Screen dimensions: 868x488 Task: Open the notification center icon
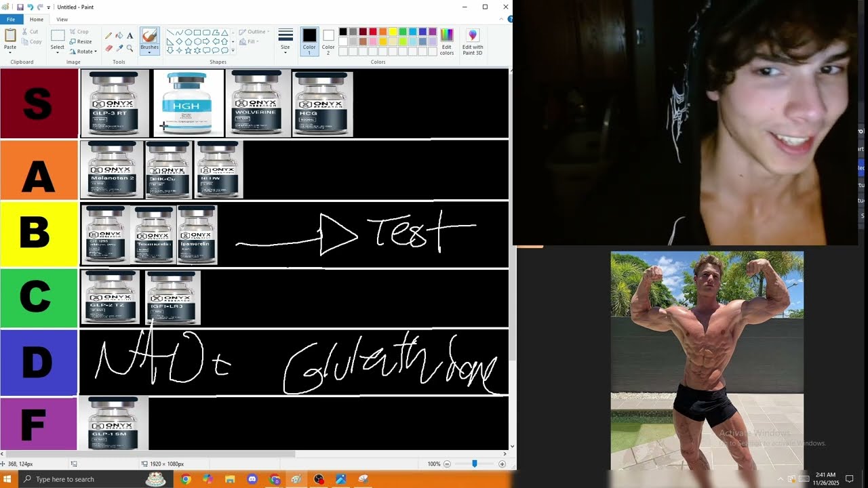click(849, 479)
